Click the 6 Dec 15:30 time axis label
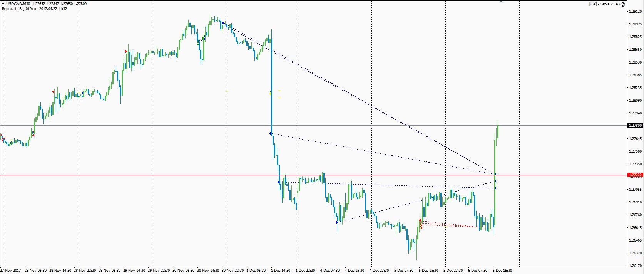This screenshot has width=644, height=274. (503, 271)
